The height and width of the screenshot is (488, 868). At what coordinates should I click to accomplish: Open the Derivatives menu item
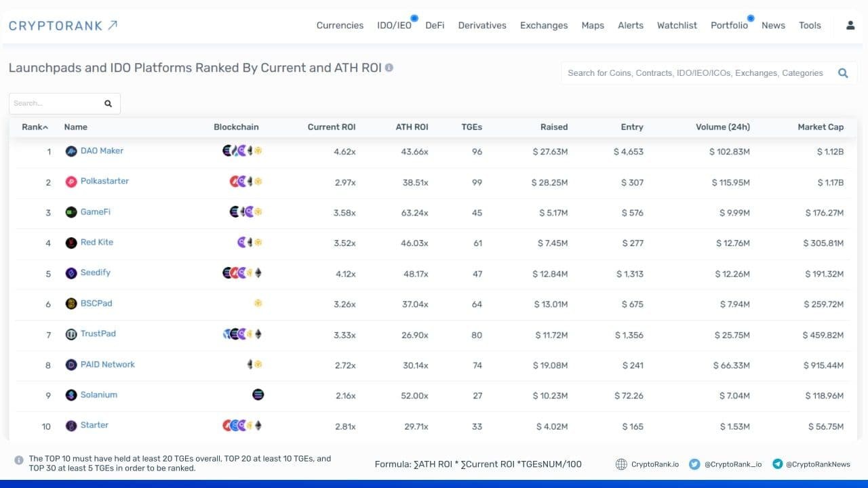coord(482,25)
